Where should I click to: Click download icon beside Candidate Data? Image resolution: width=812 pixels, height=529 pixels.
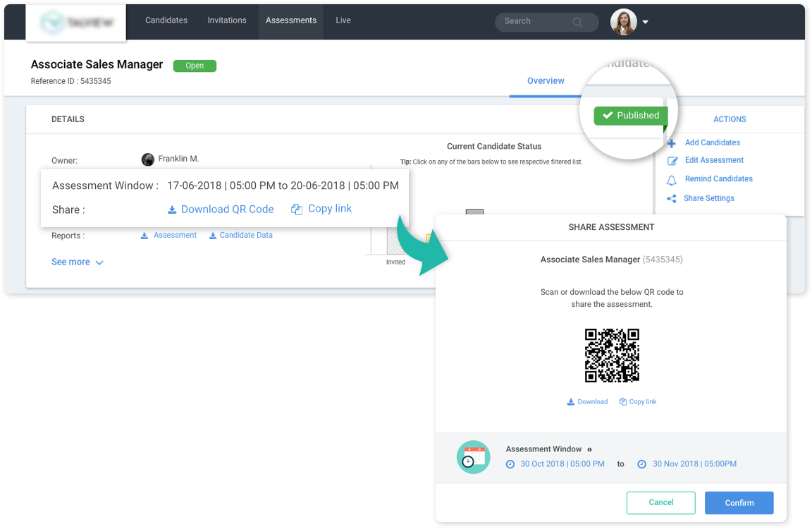(213, 236)
